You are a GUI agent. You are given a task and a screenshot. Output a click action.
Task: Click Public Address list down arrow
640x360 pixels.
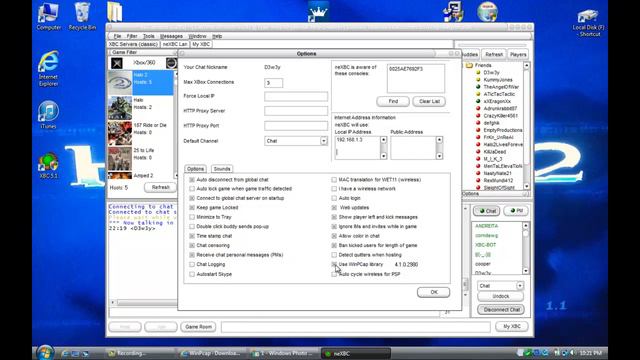pos(439,156)
